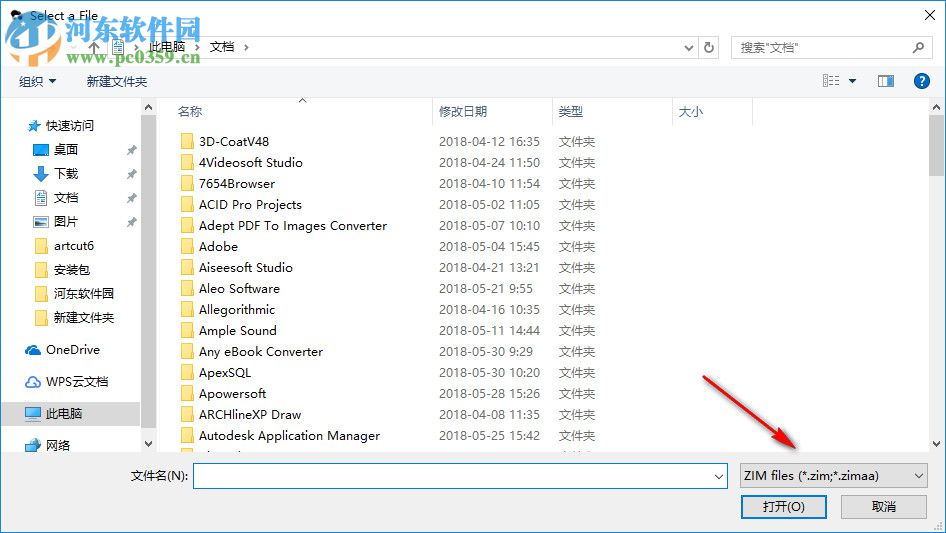Click the up-arrow navigation button

coord(94,47)
